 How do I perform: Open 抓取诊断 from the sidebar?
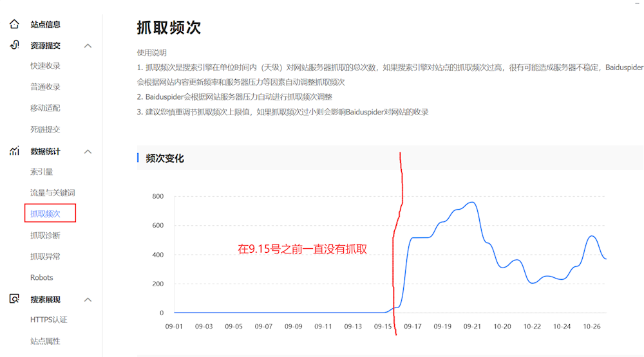45,235
